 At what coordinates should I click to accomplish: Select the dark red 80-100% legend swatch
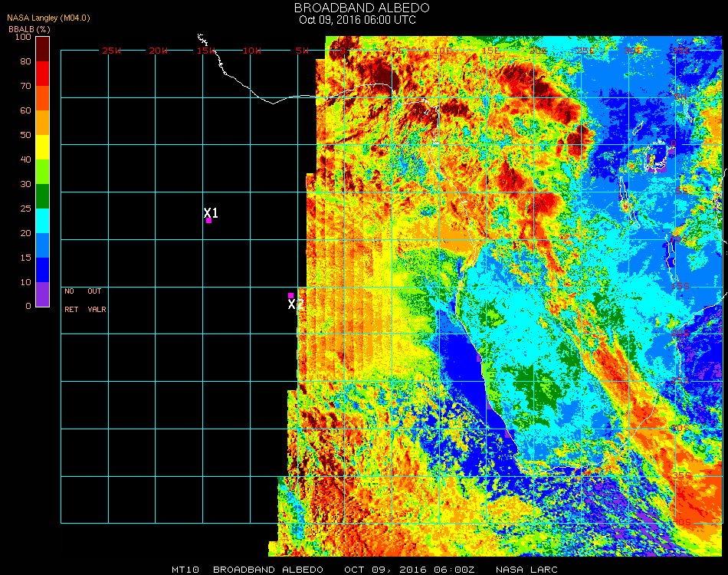click(43, 49)
